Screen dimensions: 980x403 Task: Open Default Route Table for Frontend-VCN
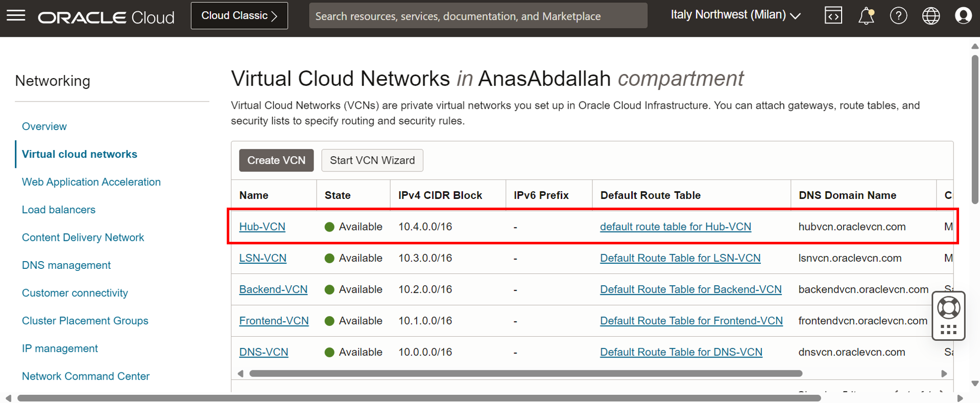click(x=691, y=321)
